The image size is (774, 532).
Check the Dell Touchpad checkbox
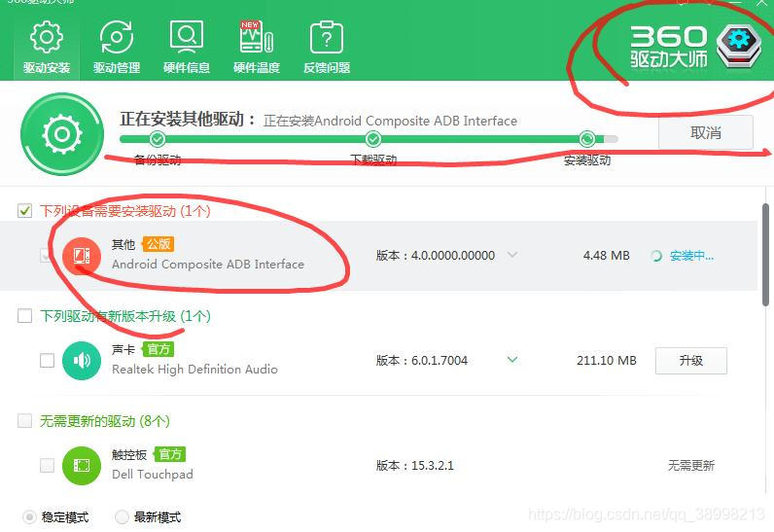point(47,465)
